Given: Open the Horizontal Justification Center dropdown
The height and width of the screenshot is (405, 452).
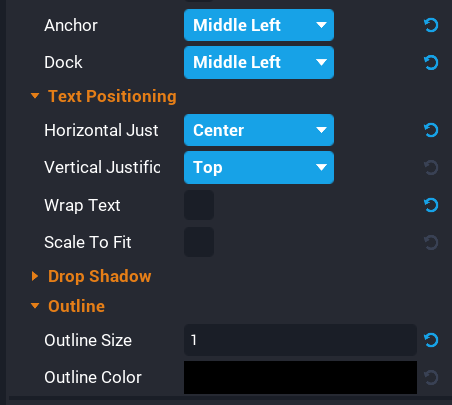Looking at the screenshot, I should click(259, 130).
